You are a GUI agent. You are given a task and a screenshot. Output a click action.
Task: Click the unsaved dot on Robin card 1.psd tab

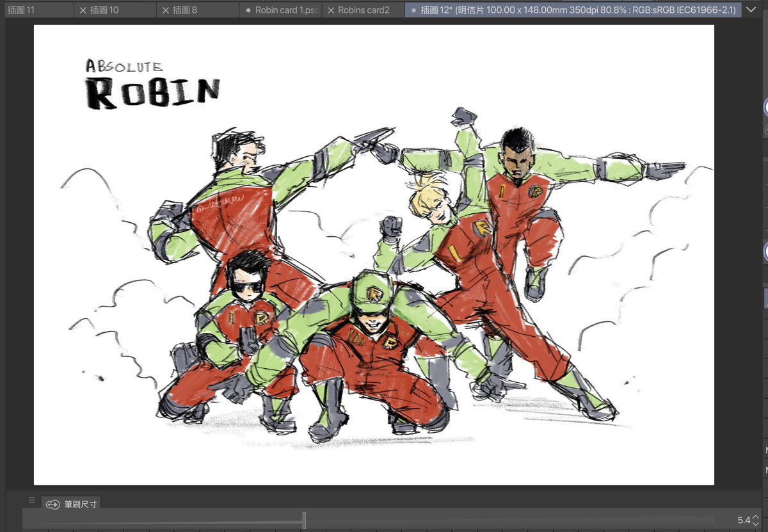click(x=248, y=10)
